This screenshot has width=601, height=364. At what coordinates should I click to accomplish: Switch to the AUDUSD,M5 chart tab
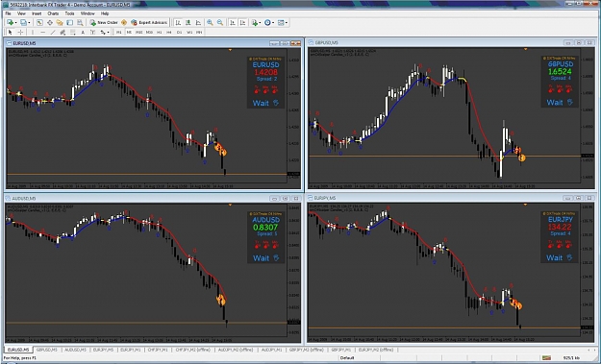(x=75, y=350)
